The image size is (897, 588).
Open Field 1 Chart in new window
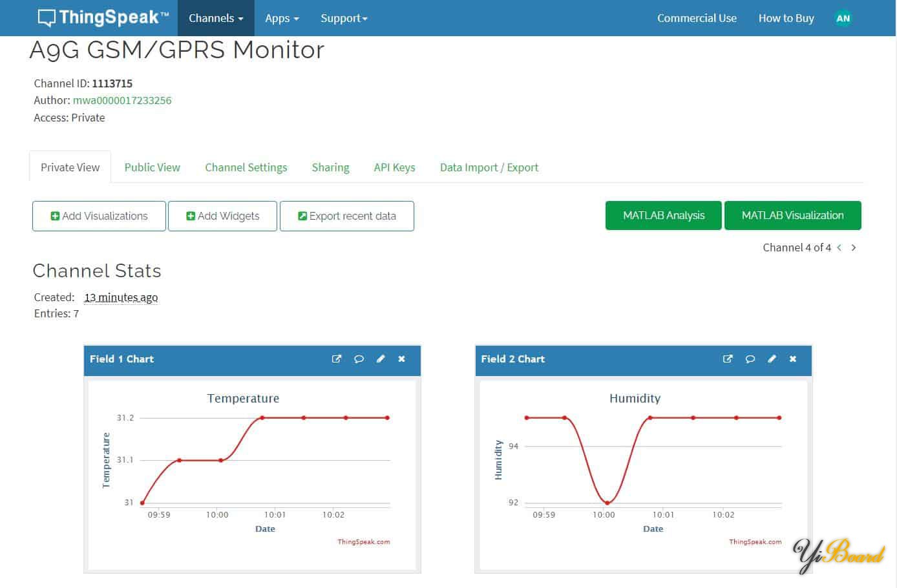click(x=336, y=359)
